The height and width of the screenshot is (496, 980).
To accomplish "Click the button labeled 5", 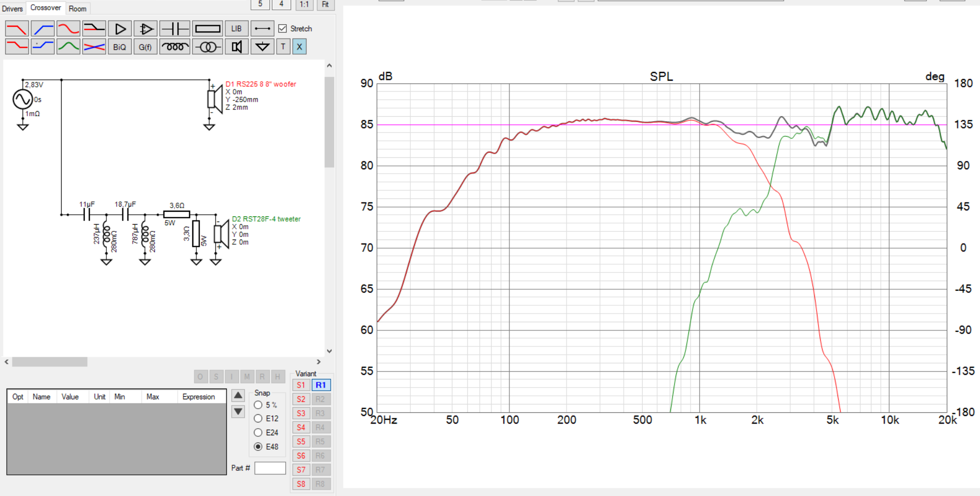I will tap(260, 5).
